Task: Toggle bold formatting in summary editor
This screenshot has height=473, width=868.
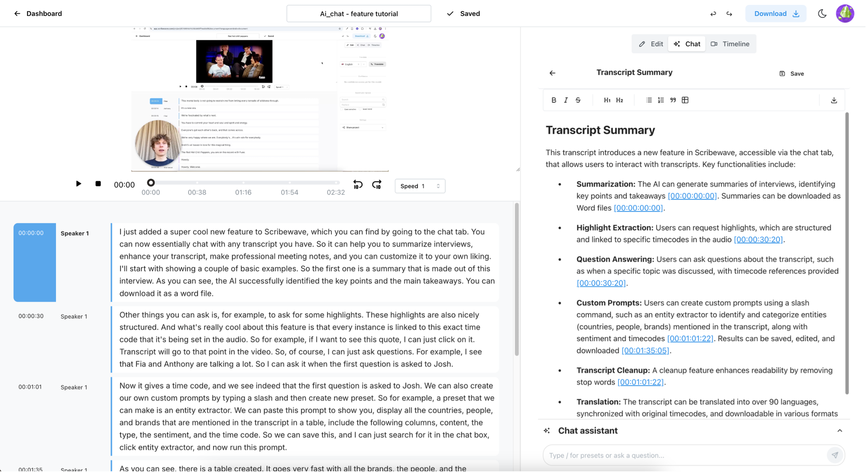Action: coord(554,100)
